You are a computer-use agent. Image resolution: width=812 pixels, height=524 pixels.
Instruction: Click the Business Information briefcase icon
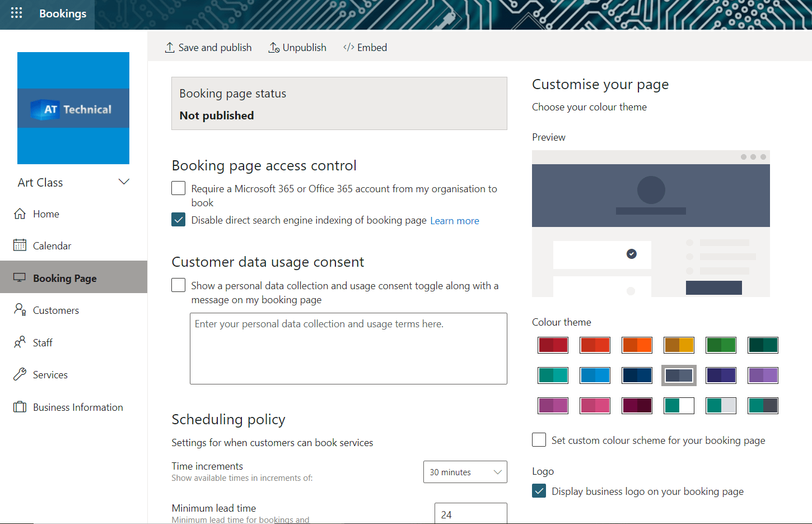20,407
